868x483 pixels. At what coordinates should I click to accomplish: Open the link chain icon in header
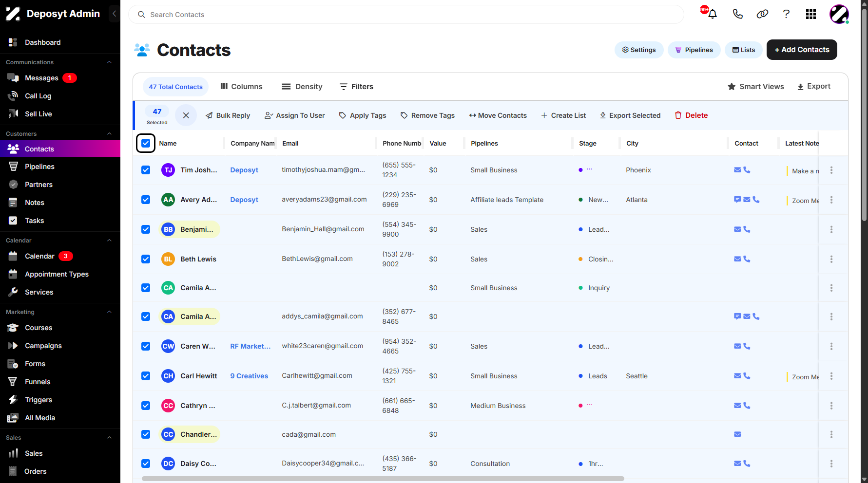(x=762, y=14)
